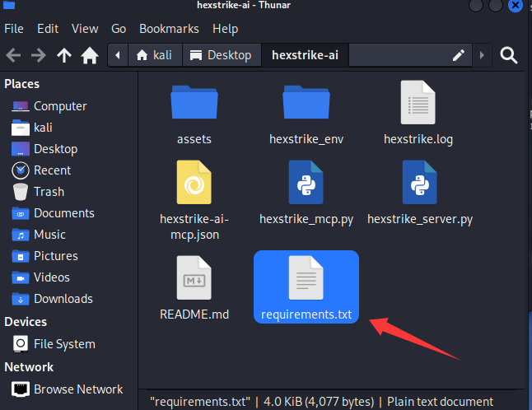Open Documents in the sidebar
Image resolution: width=532 pixels, height=410 pixels.
point(53,213)
